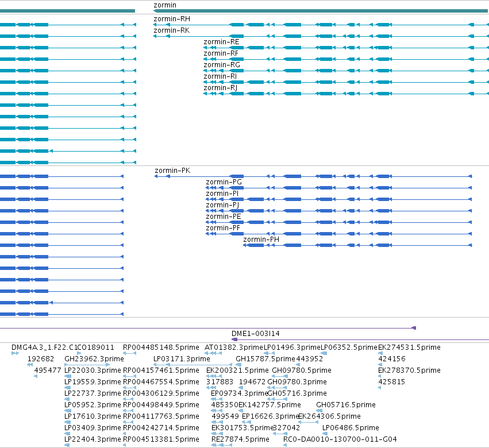Select the 327042 feature label

tap(287, 428)
